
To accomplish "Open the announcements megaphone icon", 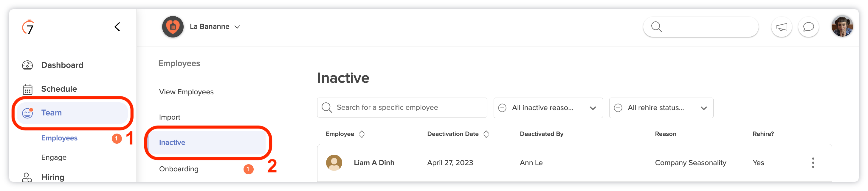I will click(781, 27).
